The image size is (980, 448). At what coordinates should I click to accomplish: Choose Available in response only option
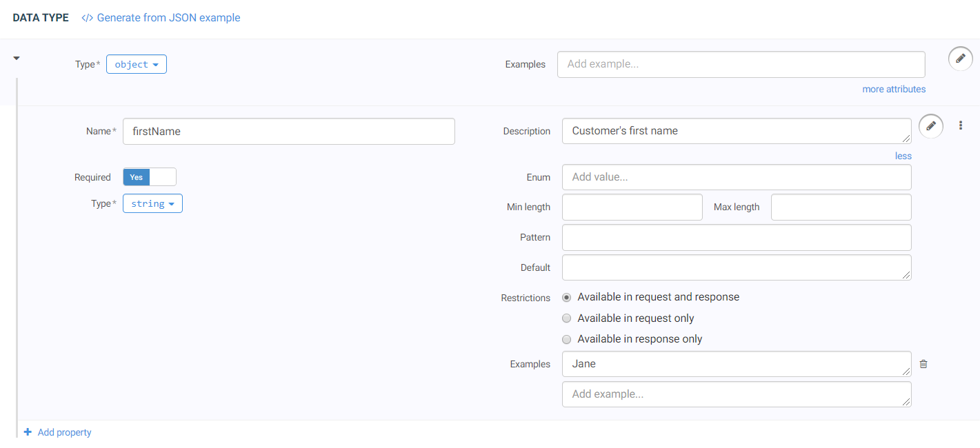[x=567, y=339]
